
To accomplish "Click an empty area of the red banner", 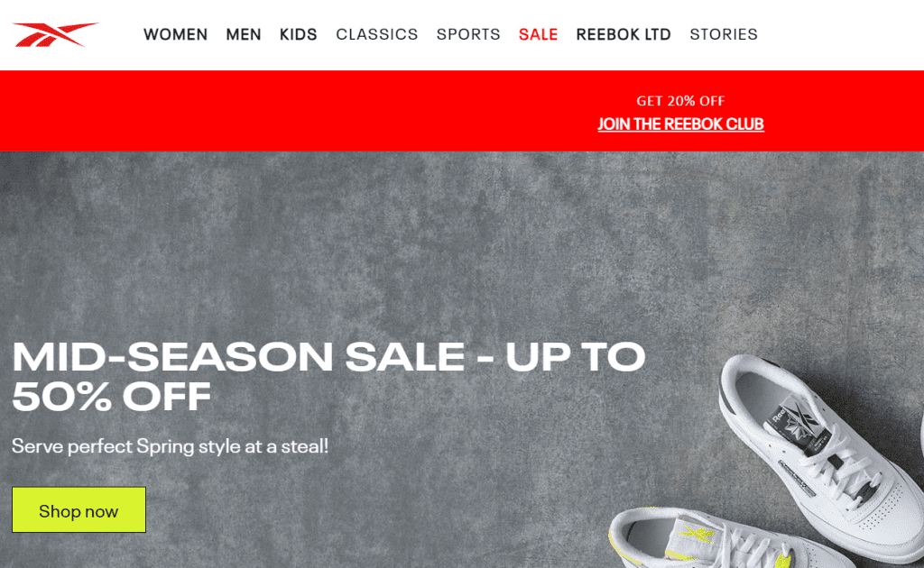I will click(x=295, y=111).
